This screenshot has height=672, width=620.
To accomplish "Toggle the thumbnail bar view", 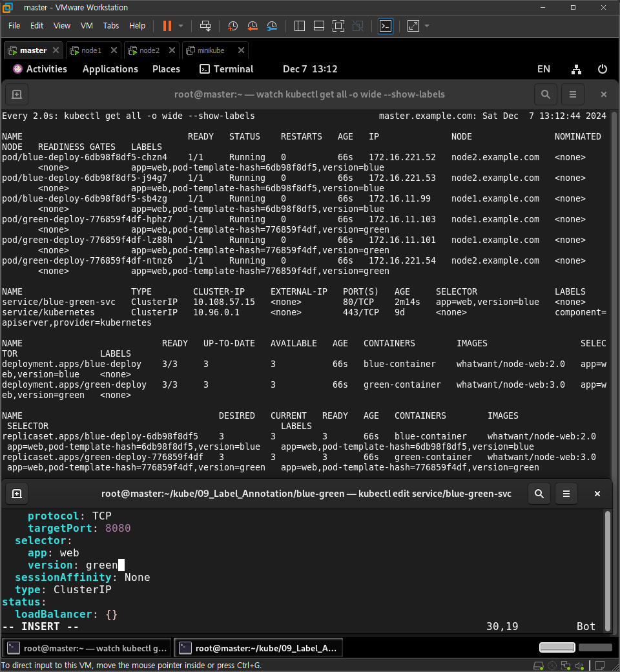I will (x=319, y=26).
